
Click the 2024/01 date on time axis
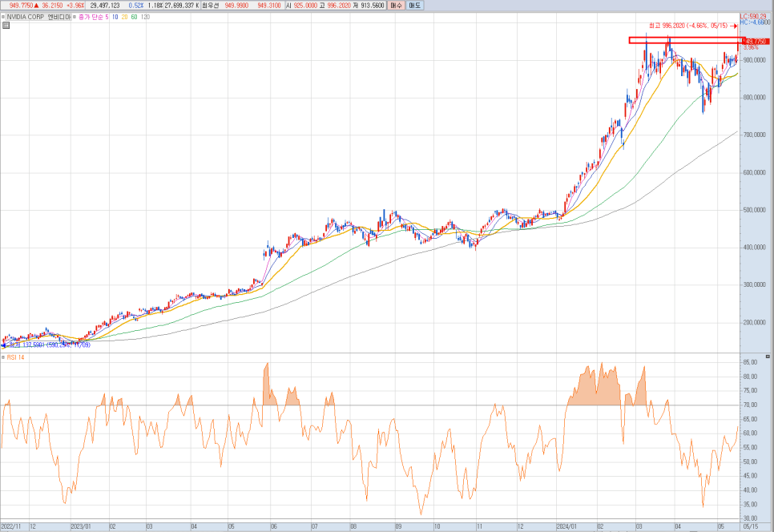(566, 526)
